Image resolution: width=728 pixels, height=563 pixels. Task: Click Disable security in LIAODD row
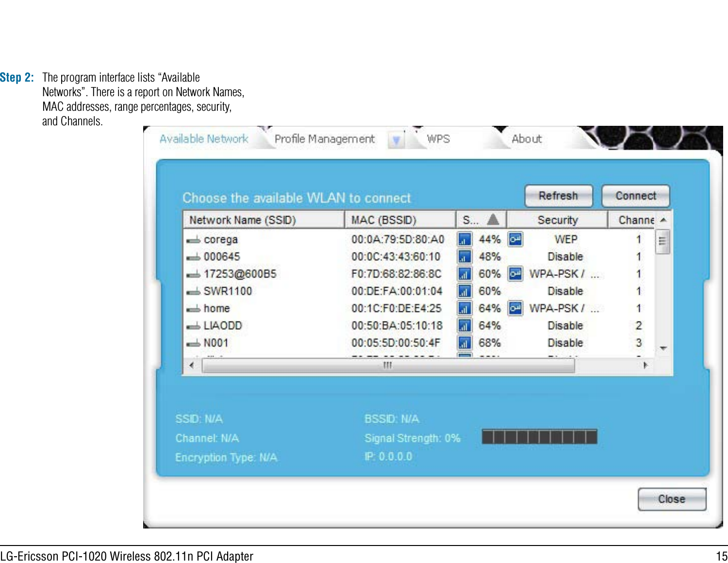click(x=565, y=325)
